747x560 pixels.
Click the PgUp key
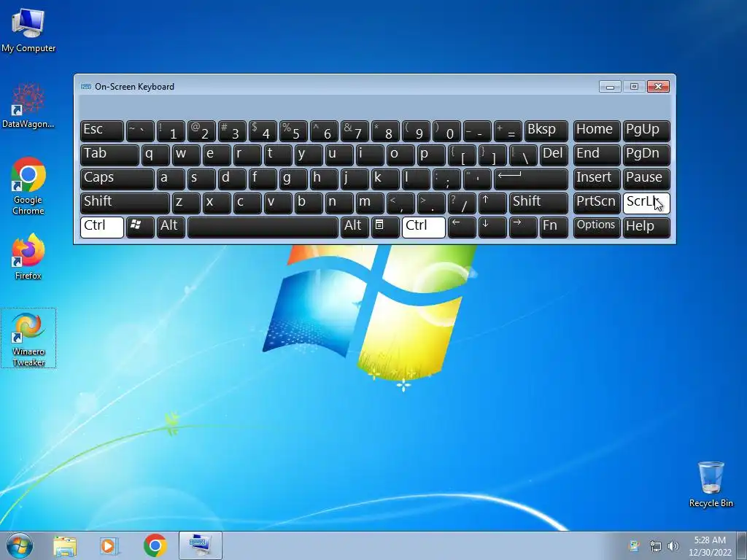(x=646, y=131)
